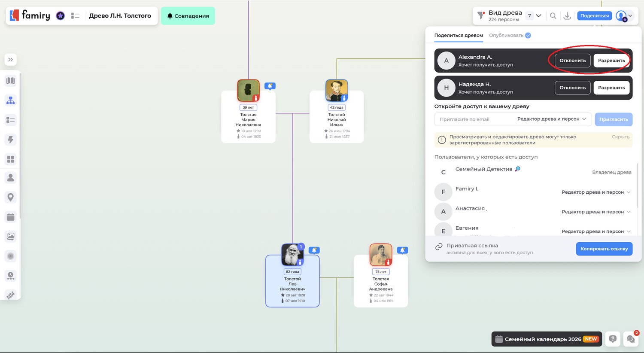Screen dimensions: 644x353
Task: Select the Поделиться древом tab
Action: point(459,35)
